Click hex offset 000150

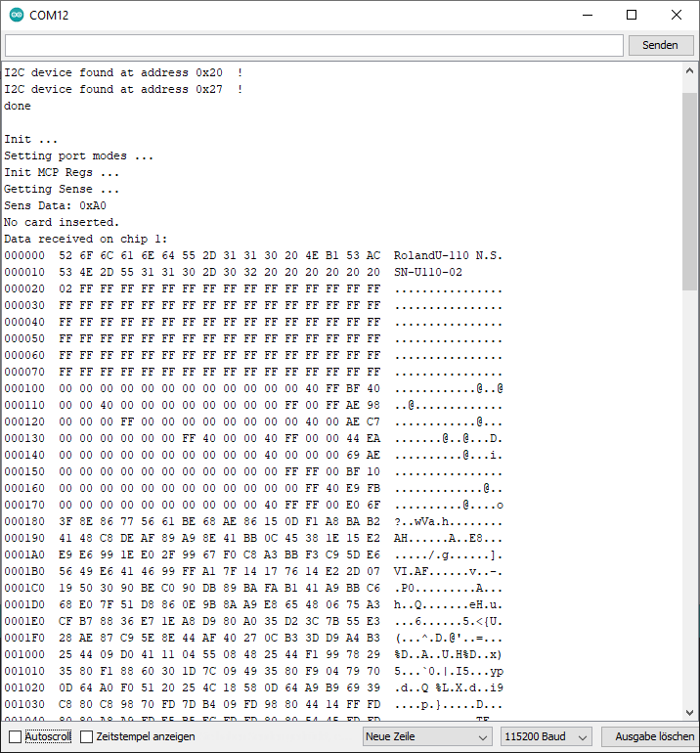point(24,471)
